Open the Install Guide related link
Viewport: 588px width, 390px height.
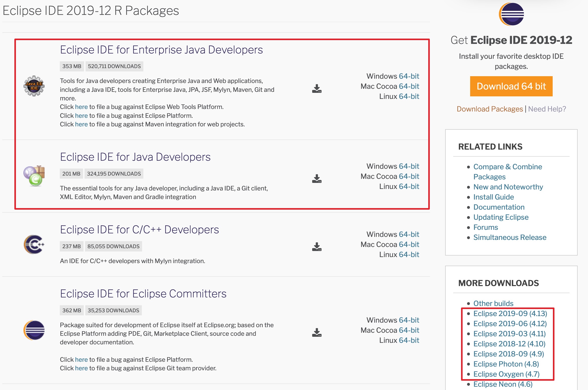pos(493,197)
